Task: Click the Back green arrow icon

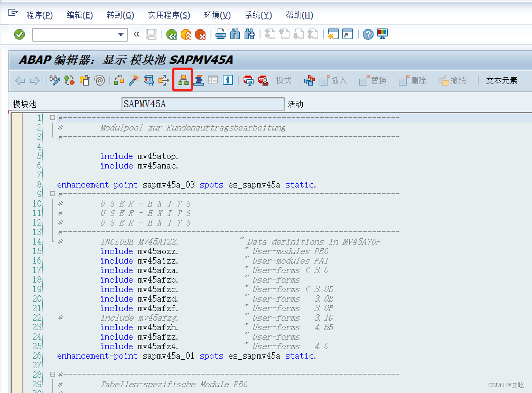Action: tap(172, 34)
